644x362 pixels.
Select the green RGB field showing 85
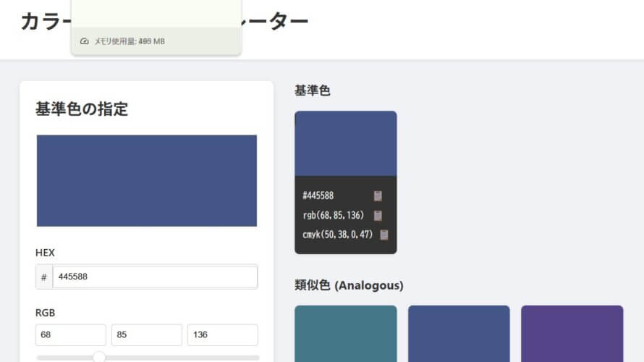point(147,335)
